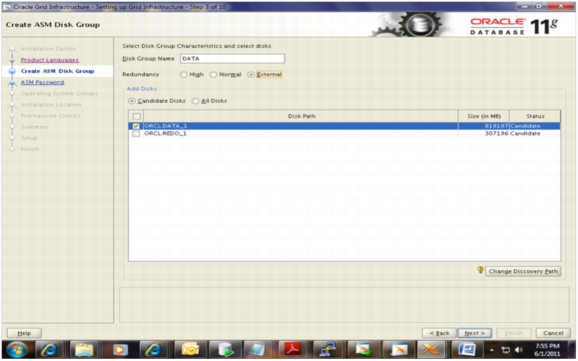Tick the select-all checkbox in Disk Path header
This screenshot has height=361, width=578.
pyautogui.click(x=136, y=116)
